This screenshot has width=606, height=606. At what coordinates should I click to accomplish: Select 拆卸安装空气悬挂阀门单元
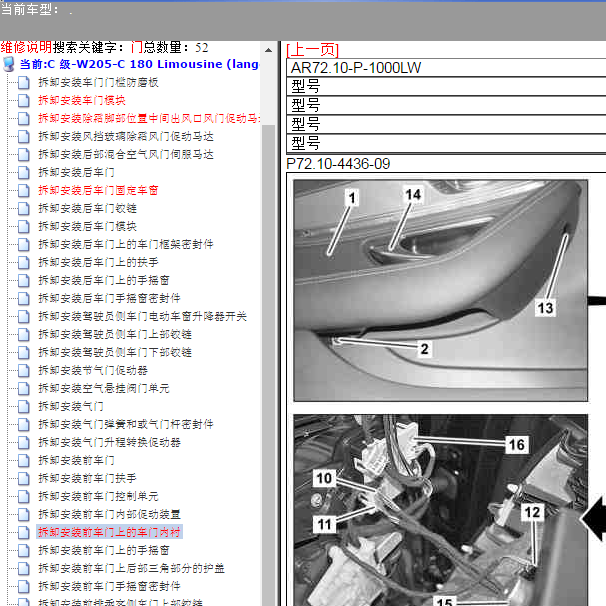click(104, 388)
